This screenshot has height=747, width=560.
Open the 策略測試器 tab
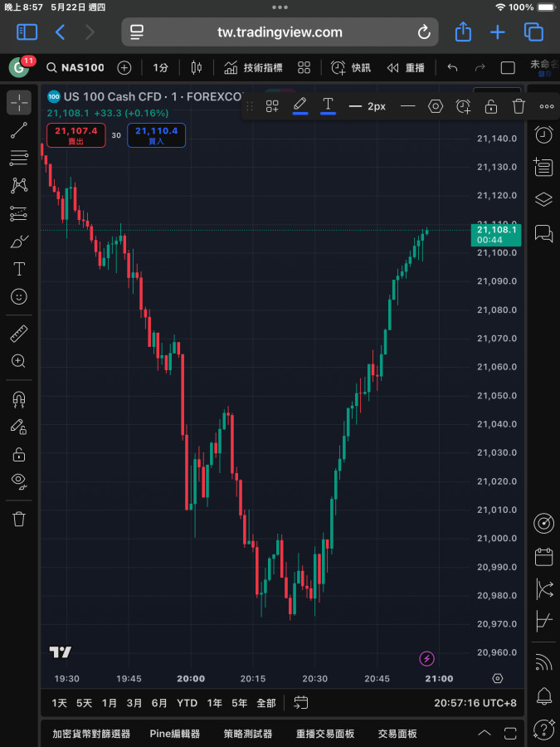click(248, 734)
